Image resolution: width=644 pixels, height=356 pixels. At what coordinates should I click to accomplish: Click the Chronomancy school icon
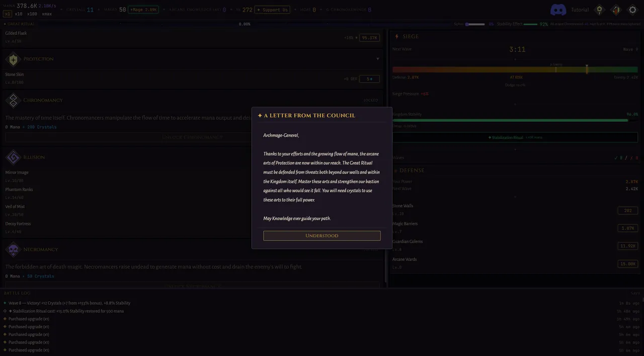pyautogui.click(x=13, y=100)
